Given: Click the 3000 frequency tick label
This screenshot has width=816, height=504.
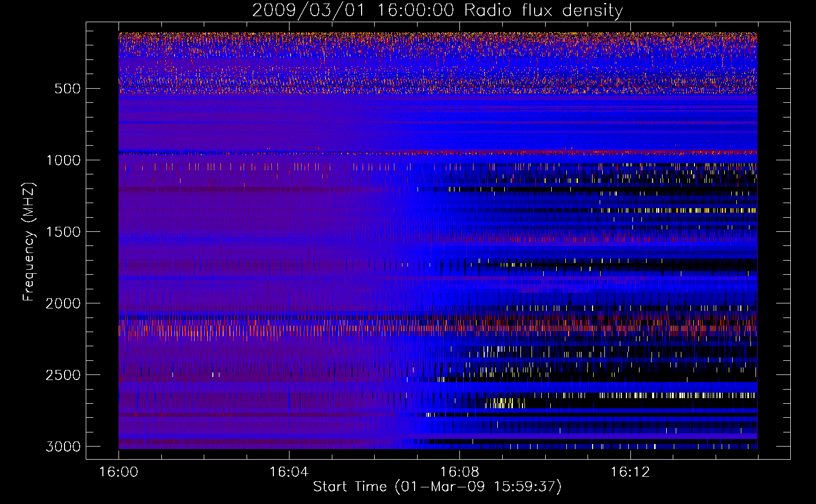Looking at the screenshot, I should pyautogui.click(x=63, y=447).
